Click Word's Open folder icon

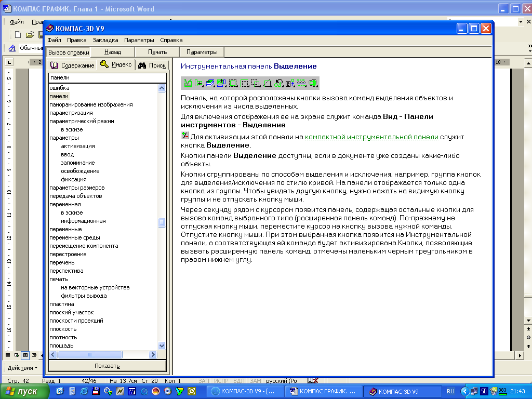(30, 35)
